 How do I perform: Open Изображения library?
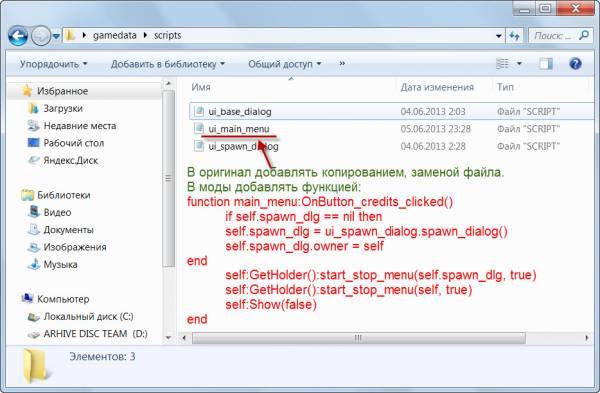tap(75, 247)
